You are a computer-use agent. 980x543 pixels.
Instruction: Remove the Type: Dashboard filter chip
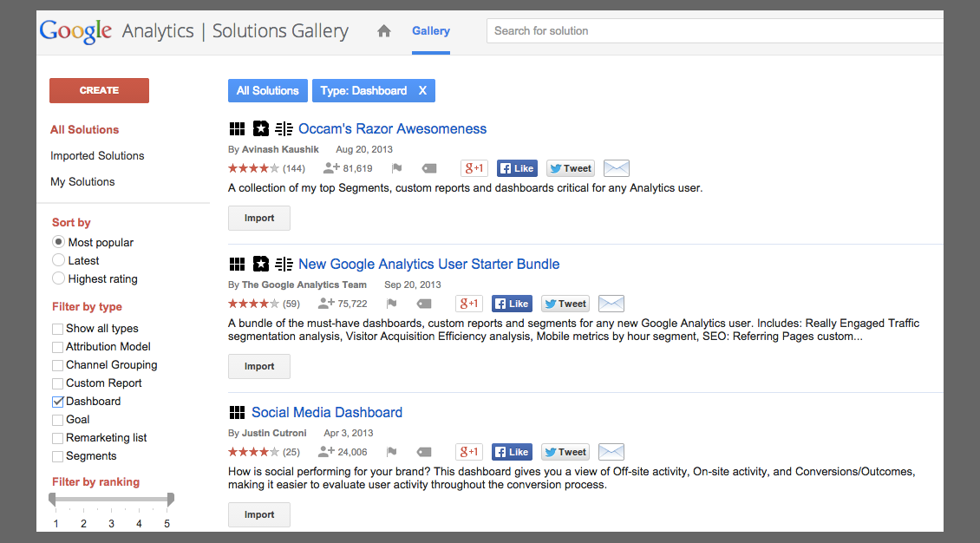tap(422, 90)
